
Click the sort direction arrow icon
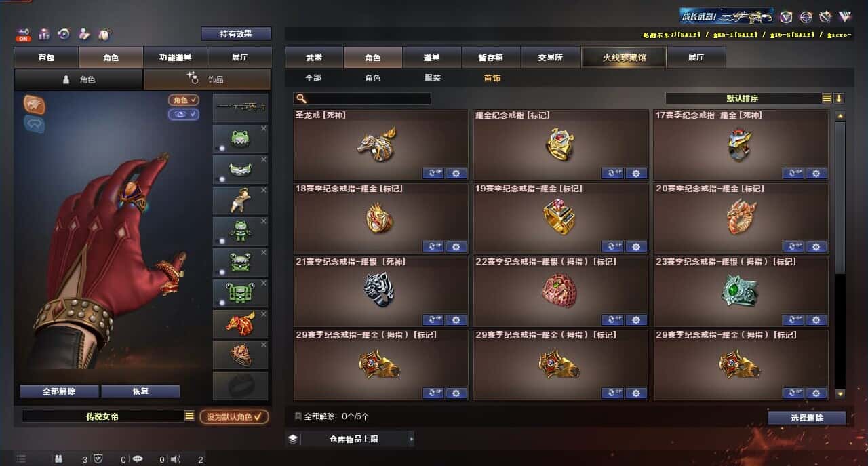click(839, 98)
